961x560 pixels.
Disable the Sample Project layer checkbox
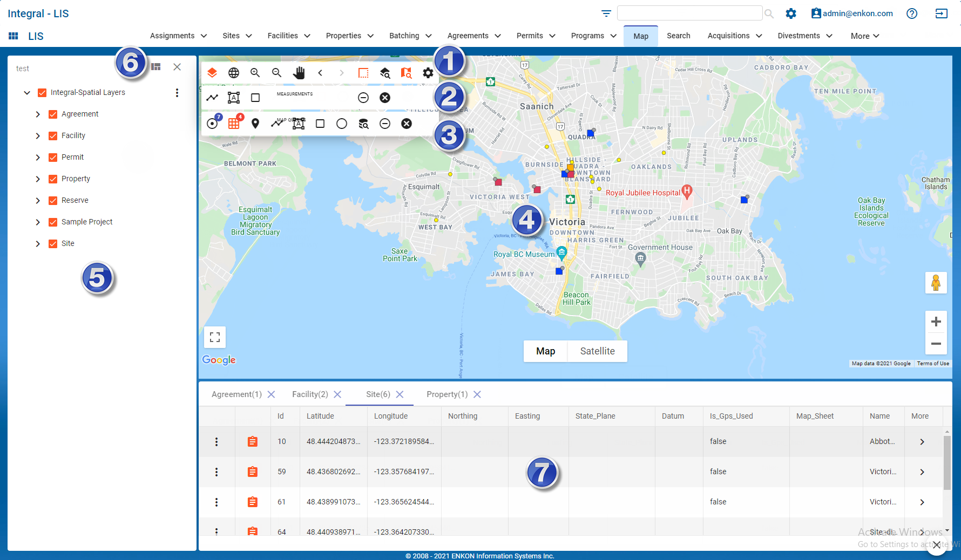[x=53, y=222]
